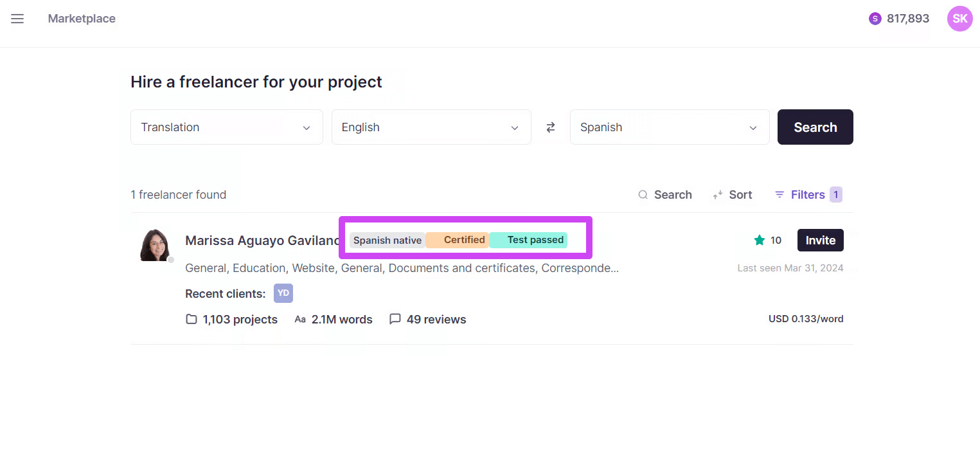Invite Marissa Aguayo Gavilano
The width and height of the screenshot is (980, 454).
point(821,241)
